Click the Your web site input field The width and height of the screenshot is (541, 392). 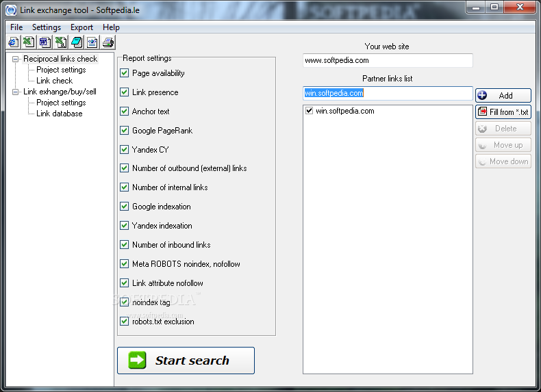tap(388, 60)
